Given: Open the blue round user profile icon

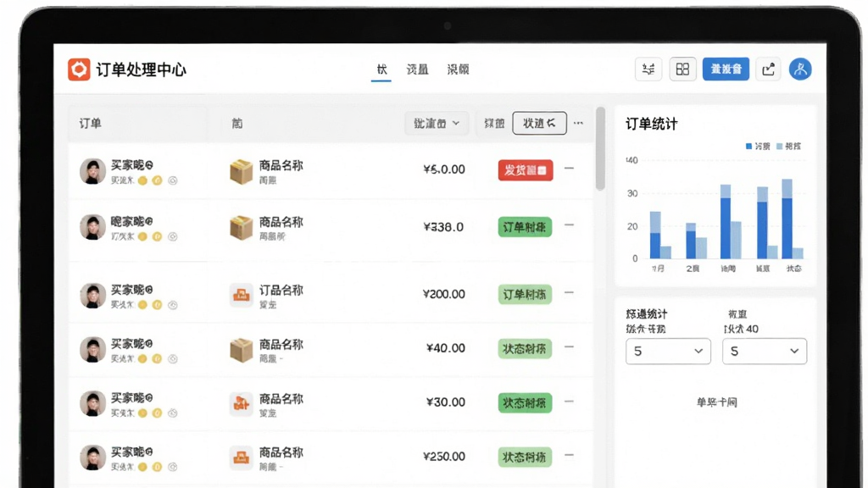Looking at the screenshot, I should (x=800, y=69).
